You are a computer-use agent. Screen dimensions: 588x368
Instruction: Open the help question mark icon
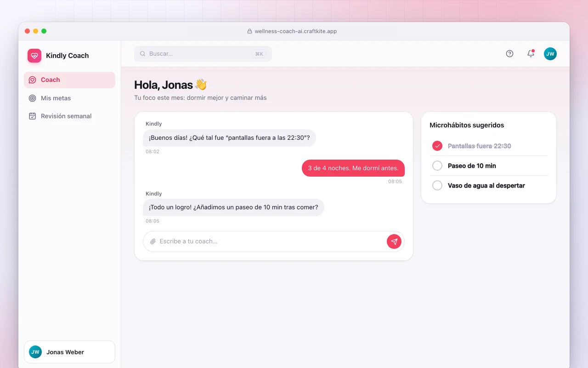(509, 54)
